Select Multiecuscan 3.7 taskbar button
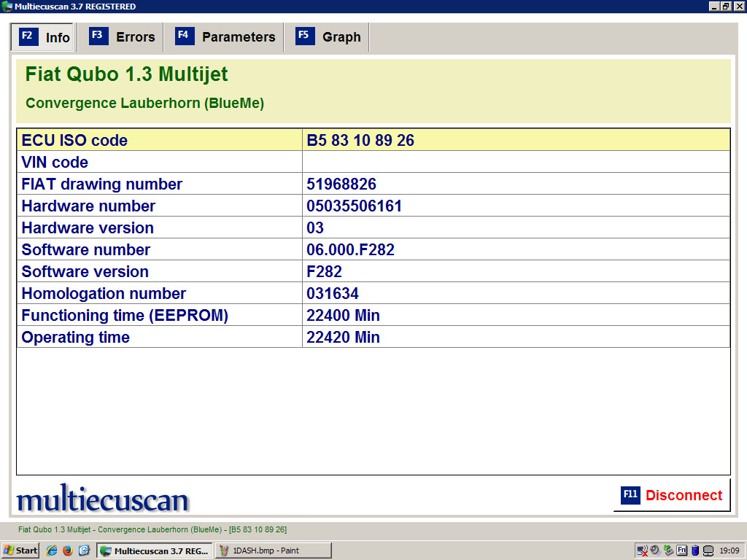Screen dimensions: 747x560 pyautogui.click(x=155, y=551)
